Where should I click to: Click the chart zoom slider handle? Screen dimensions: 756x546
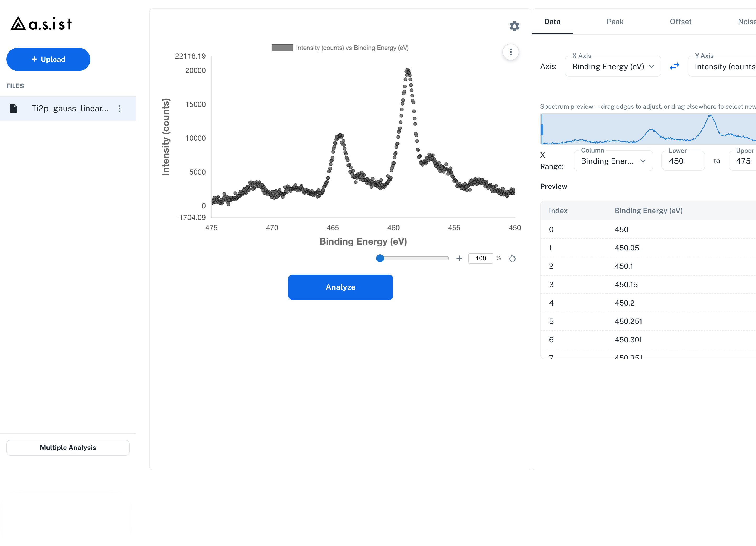(x=380, y=258)
